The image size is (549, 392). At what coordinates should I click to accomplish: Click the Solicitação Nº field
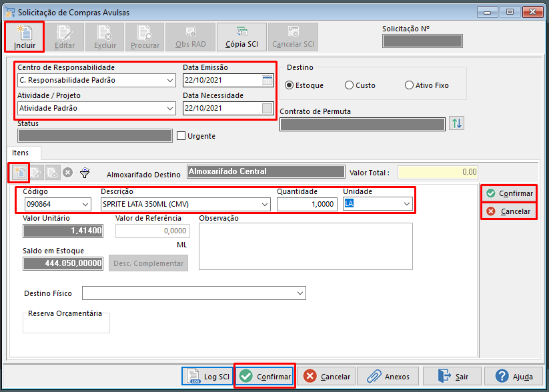pyautogui.click(x=422, y=41)
